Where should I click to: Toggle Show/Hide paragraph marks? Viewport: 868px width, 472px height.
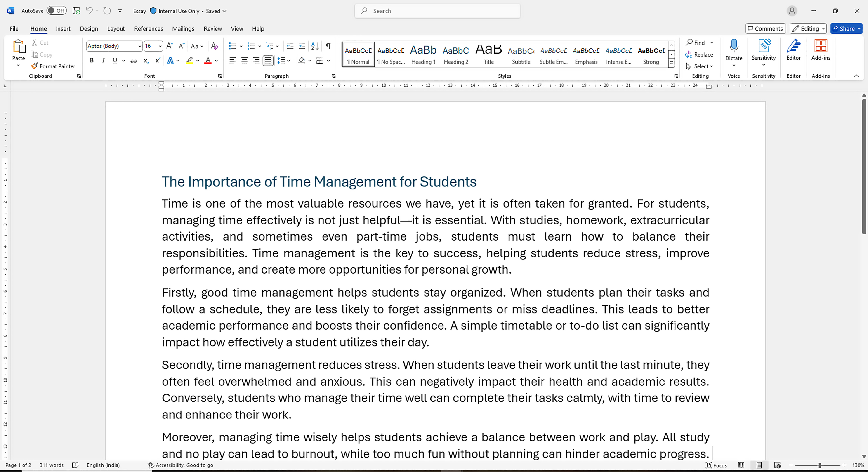[x=328, y=46]
